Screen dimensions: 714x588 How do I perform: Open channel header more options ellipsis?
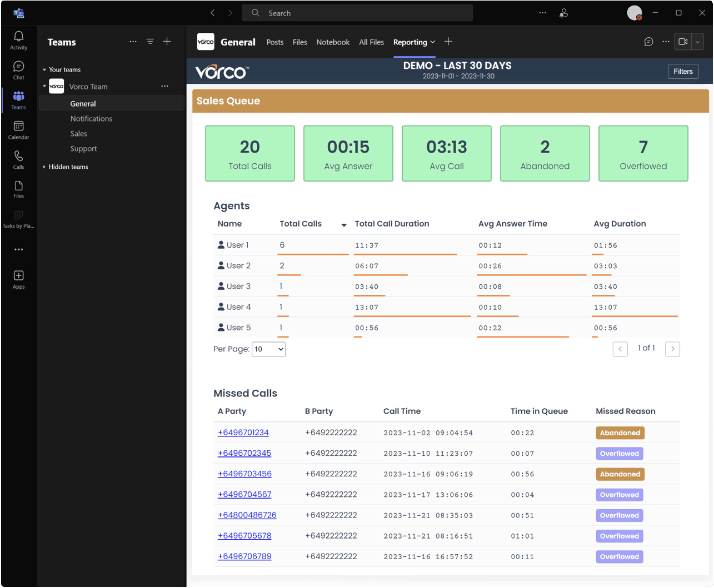[666, 42]
